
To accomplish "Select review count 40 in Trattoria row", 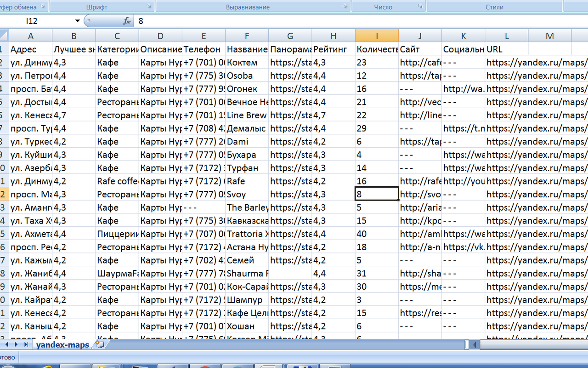I will pyautogui.click(x=377, y=234).
